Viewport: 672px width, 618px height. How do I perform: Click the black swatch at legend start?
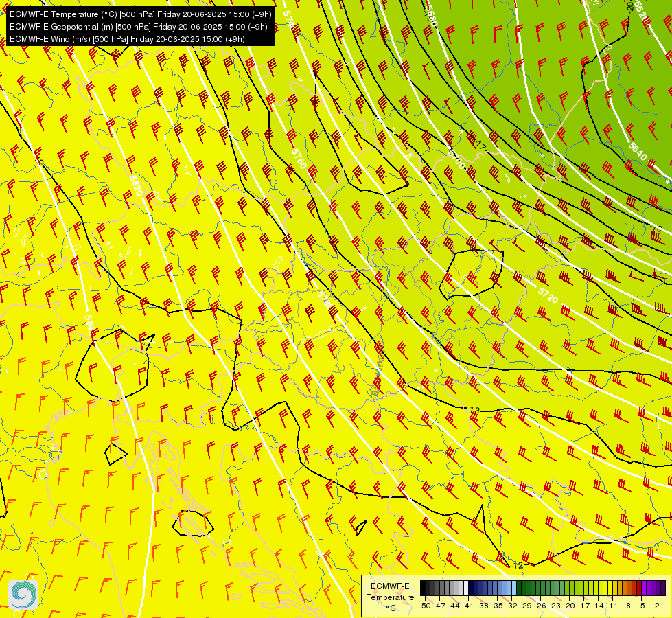click(x=423, y=588)
